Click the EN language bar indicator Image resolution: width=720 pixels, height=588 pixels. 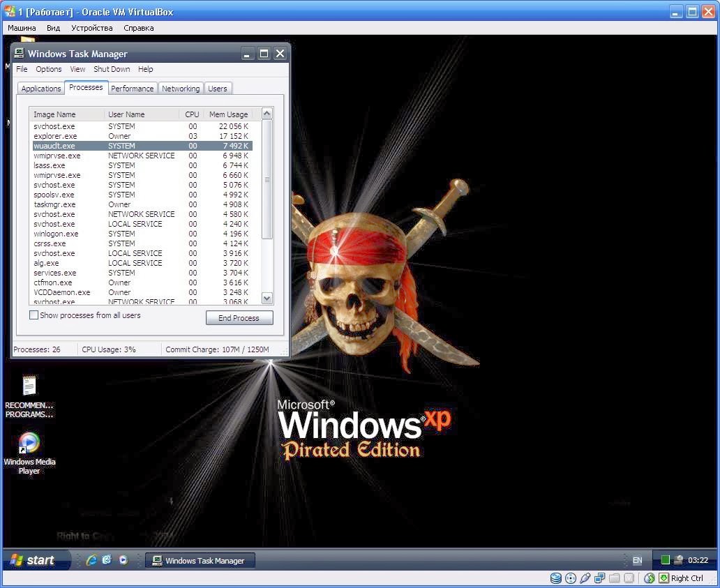point(638,560)
